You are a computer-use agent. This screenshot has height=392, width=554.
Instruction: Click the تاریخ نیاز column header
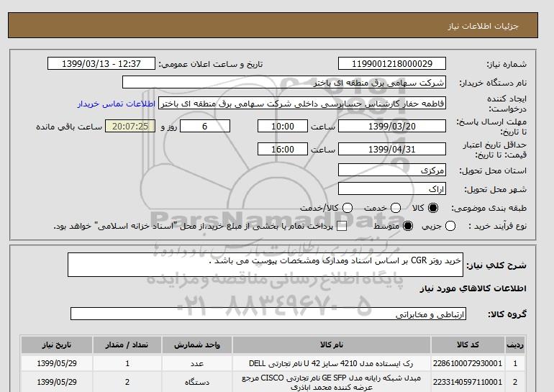click(57, 345)
